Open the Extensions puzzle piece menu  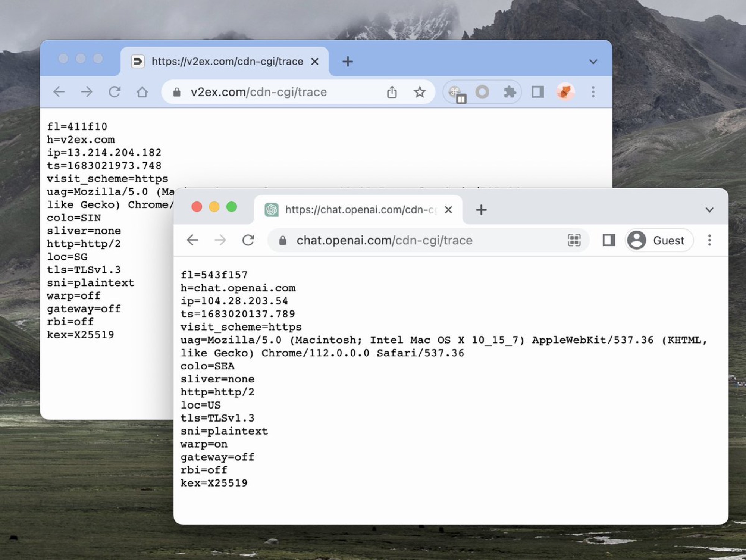[510, 92]
